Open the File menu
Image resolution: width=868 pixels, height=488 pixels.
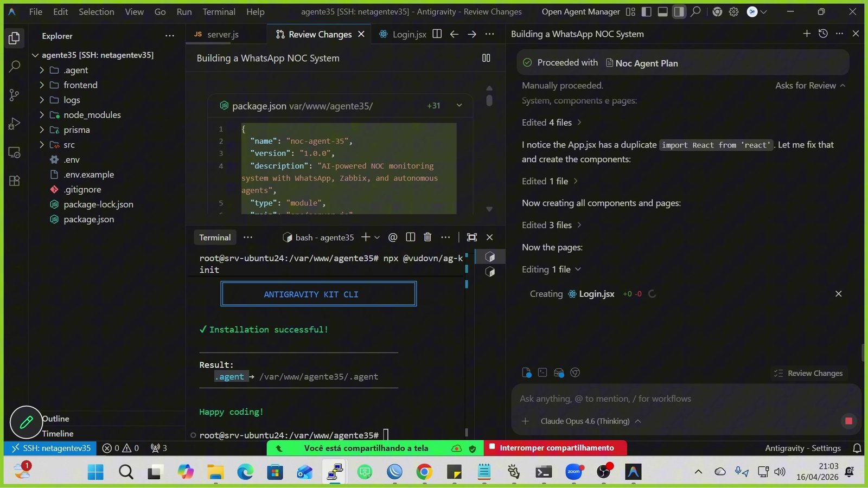tap(36, 11)
